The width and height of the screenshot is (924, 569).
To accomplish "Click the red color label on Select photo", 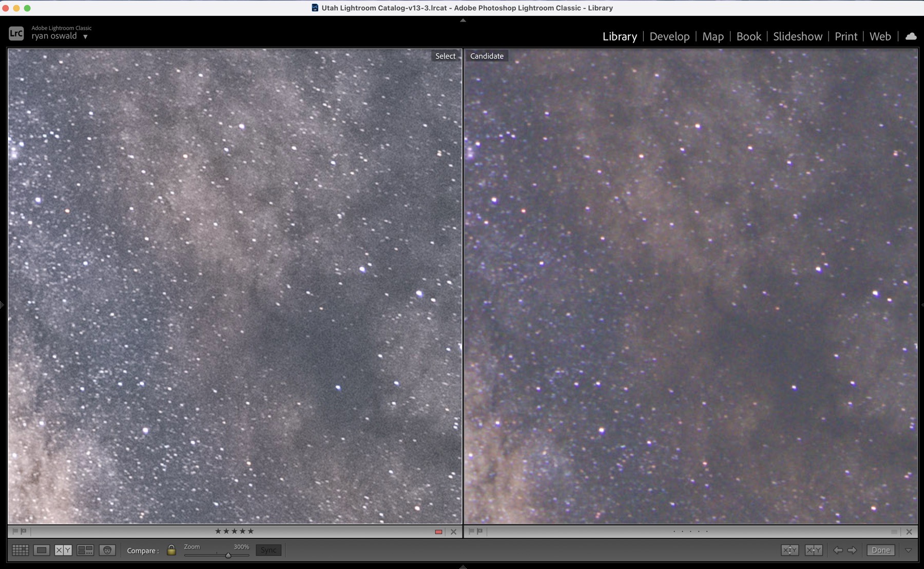I will click(x=438, y=532).
